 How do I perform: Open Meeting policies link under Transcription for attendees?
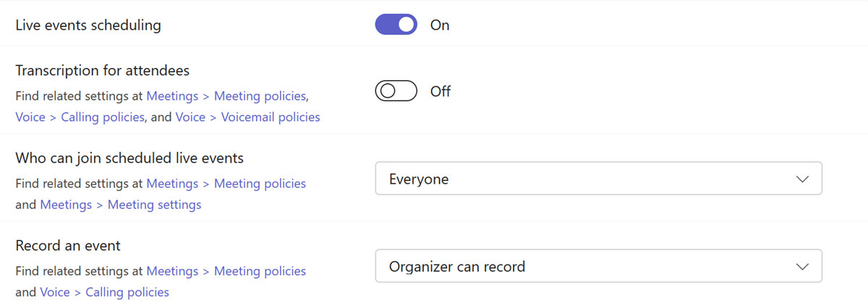pyautogui.click(x=260, y=95)
